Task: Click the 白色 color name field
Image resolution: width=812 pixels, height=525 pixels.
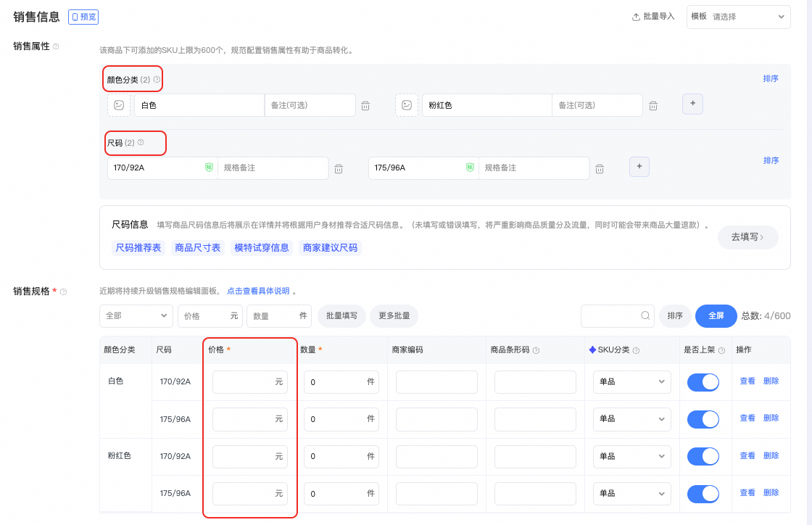Action: pos(199,105)
